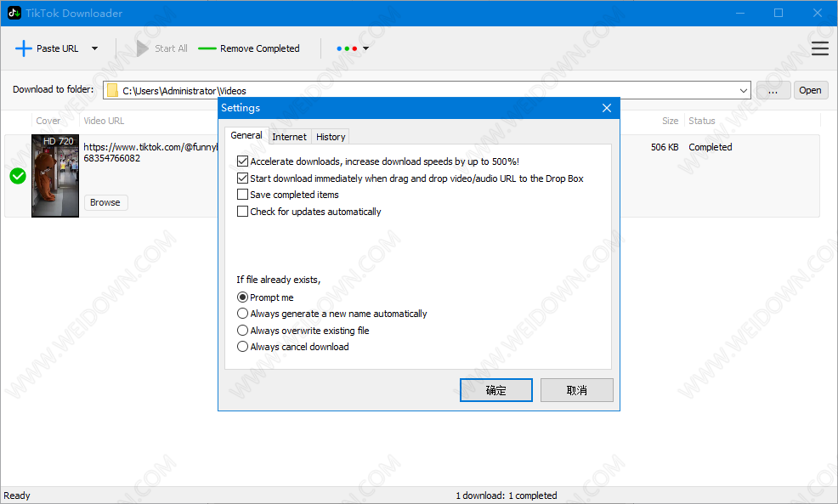
Task: Maximize the TikTok Downloader window
Action: pyautogui.click(x=779, y=13)
